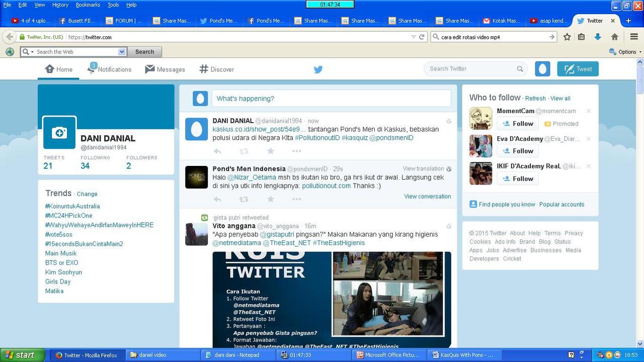
Task: Open Firefox downloads arrow icon
Action: click(598, 37)
